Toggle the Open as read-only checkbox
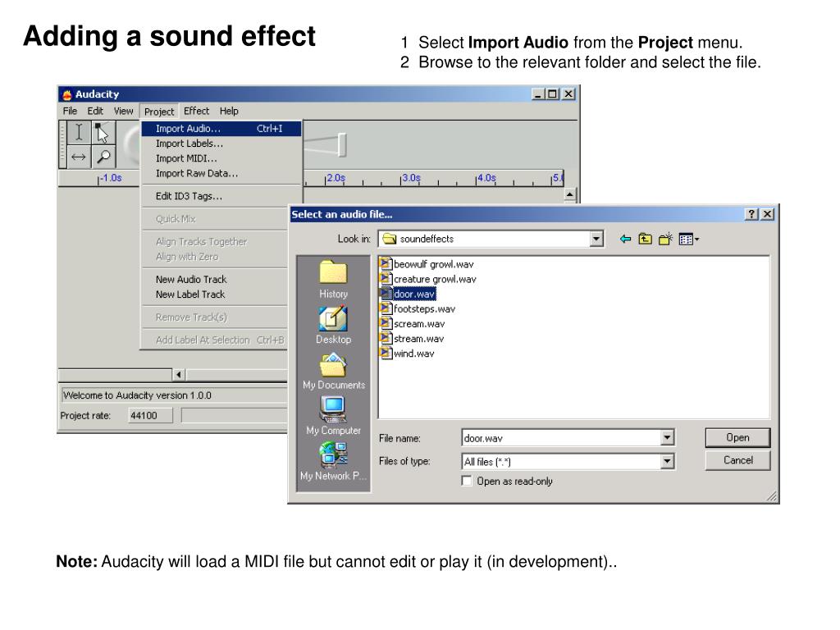 [x=467, y=481]
